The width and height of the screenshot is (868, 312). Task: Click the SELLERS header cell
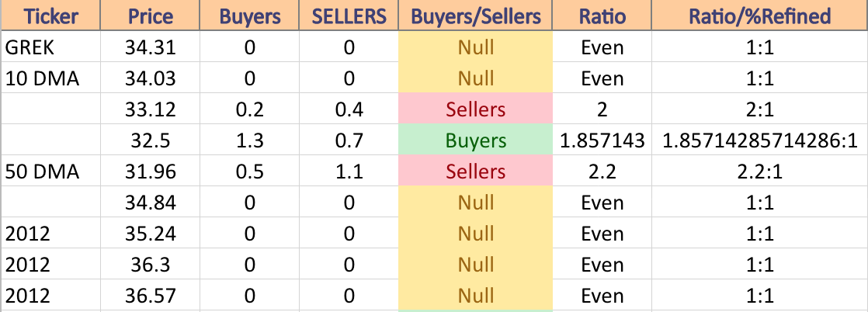[x=349, y=16]
